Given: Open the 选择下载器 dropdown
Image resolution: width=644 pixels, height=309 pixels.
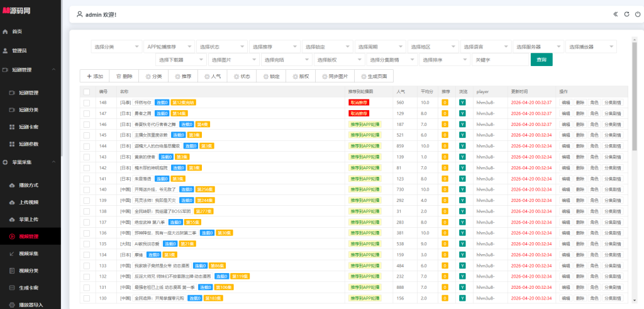Looking at the screenshot, I should (x=180, y=60).
